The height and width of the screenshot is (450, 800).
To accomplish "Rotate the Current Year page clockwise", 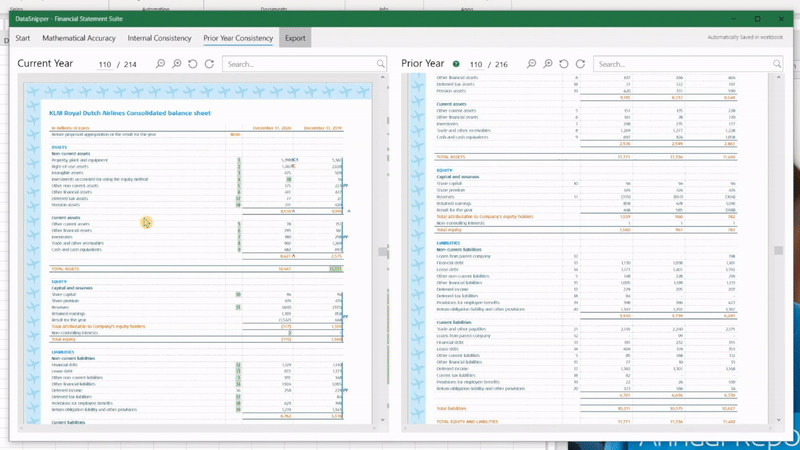I will coord(209,64).
